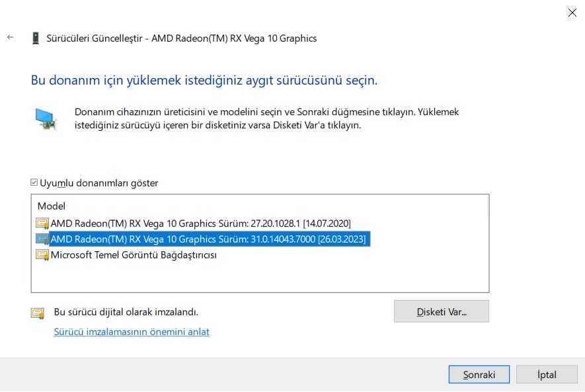Click the display adapter hardware icon
Image resolution: width=585 pixels, height=392 pixels.
click(46, 119)
